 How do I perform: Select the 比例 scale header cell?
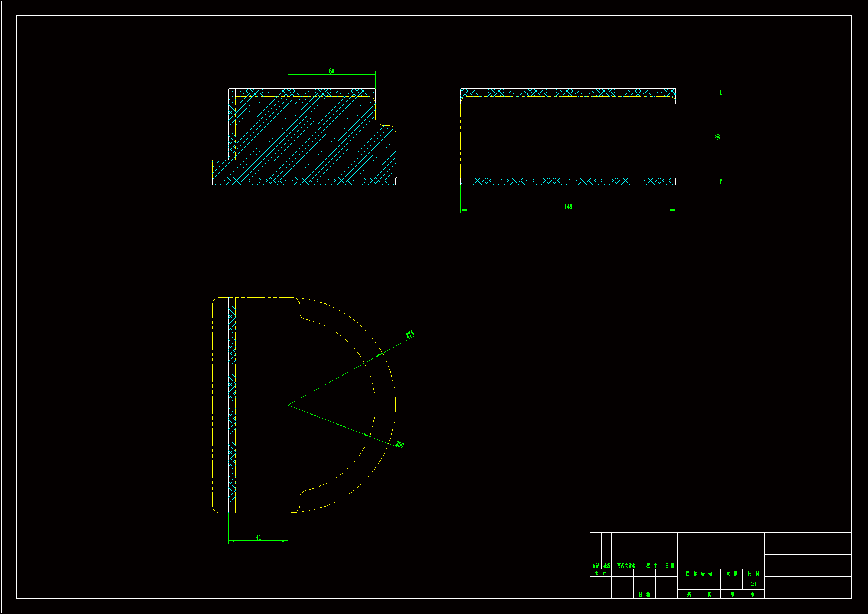coord(753,574)
